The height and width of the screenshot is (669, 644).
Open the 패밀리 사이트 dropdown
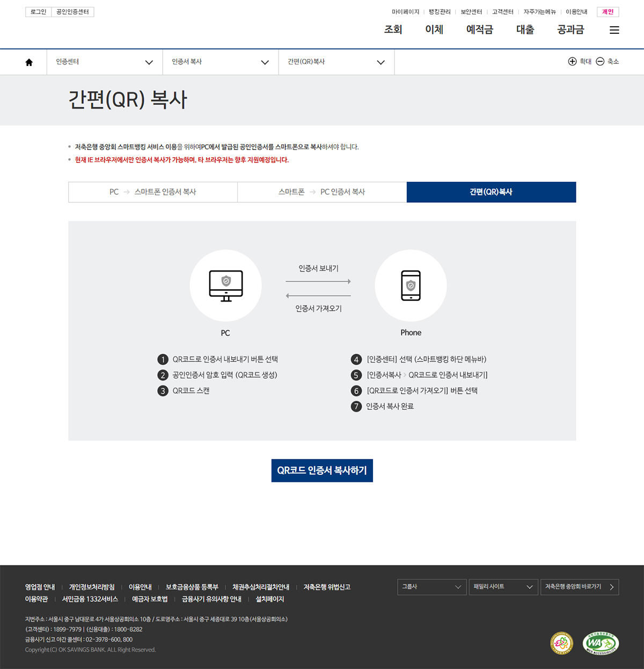pyautogui.click(x=503, y=587)
